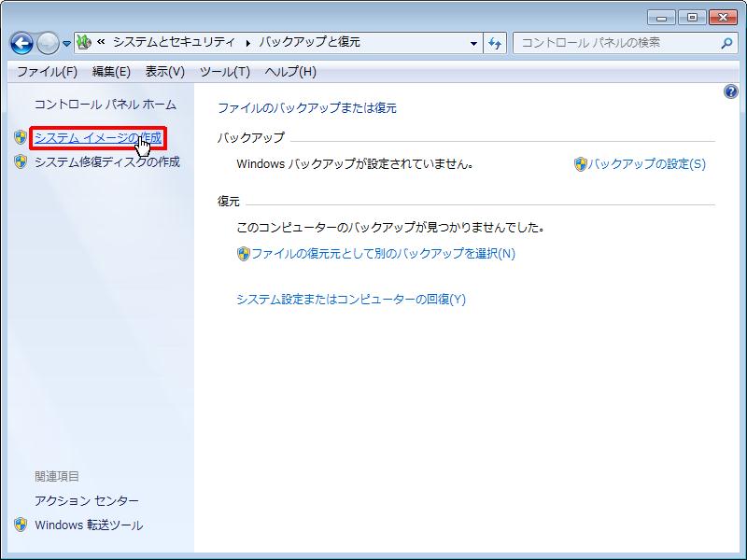Screen dimensions: 747x560
Task: Click shield icon next to Windows 転送ツール
Action: coord(21,525)
